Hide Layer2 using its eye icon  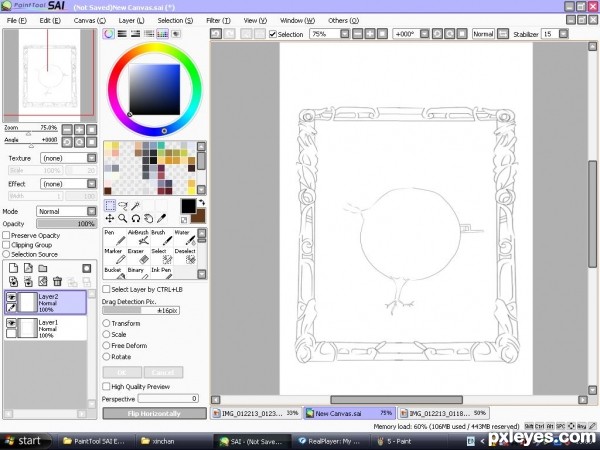[11, 297]
